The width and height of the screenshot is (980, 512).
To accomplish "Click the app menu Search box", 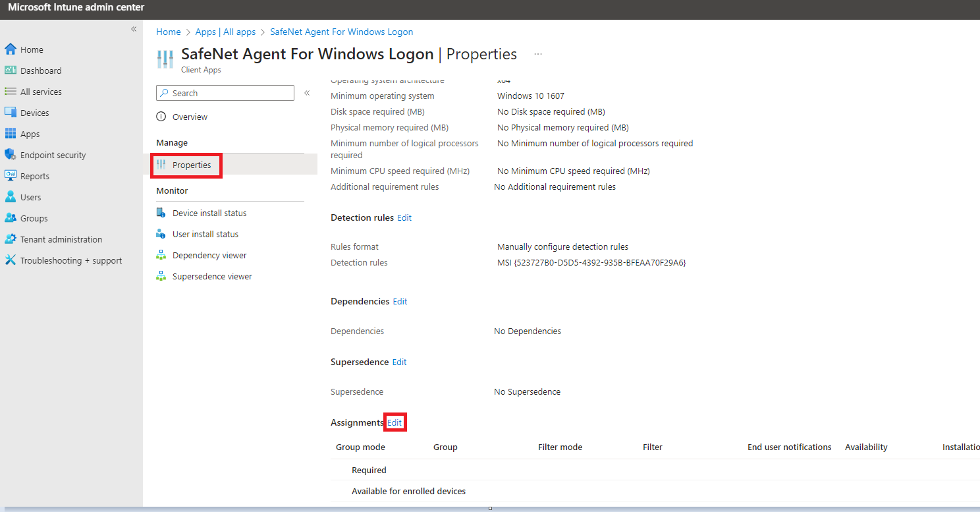I will [x=225, y=93].
